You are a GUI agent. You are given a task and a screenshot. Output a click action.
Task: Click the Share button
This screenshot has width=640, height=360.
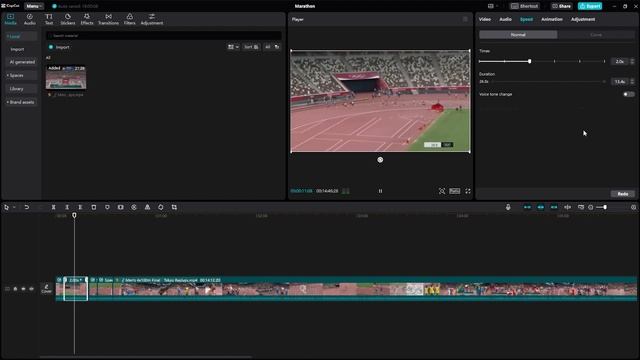pos(562,6)
